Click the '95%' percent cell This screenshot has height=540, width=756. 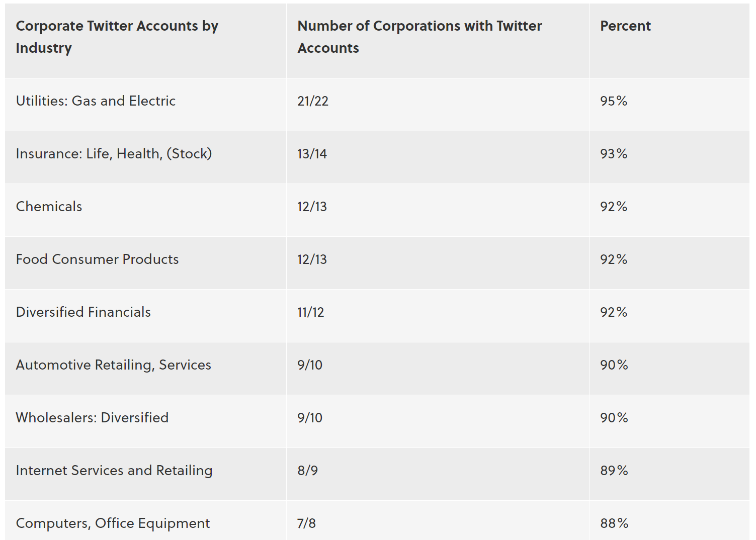point(614,101)
